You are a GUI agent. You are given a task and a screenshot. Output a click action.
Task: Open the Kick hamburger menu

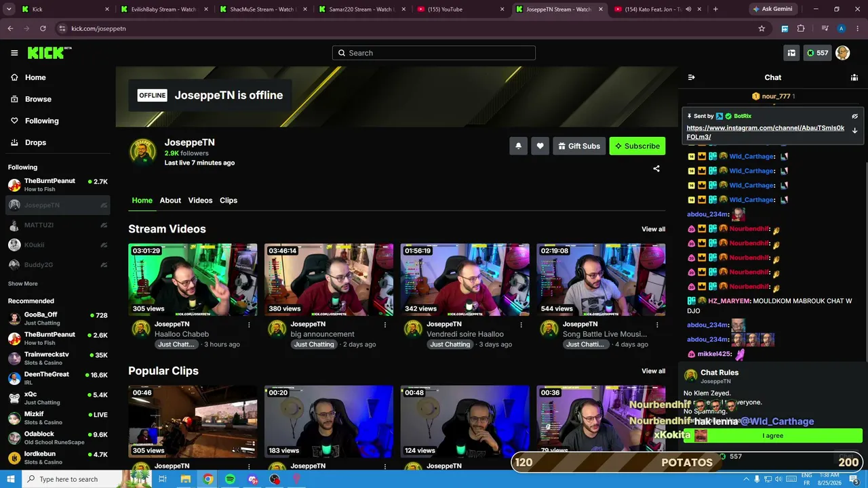14,53
